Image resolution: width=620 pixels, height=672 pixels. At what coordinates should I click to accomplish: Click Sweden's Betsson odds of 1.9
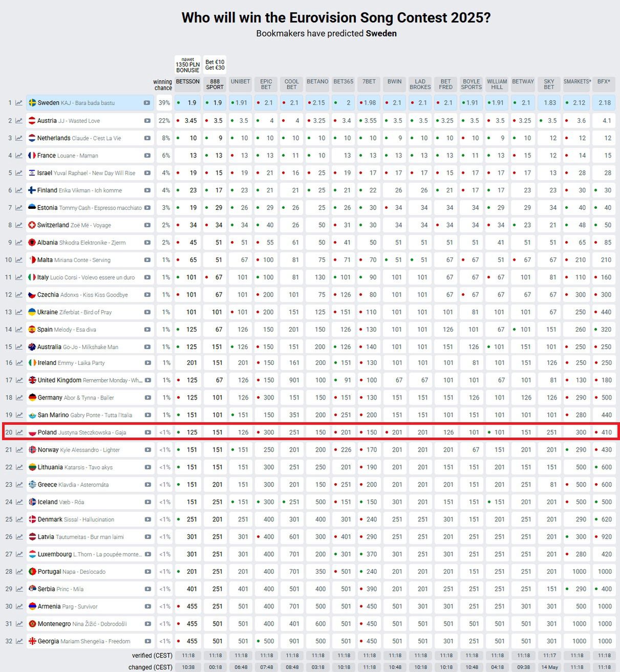click(188, 103)
